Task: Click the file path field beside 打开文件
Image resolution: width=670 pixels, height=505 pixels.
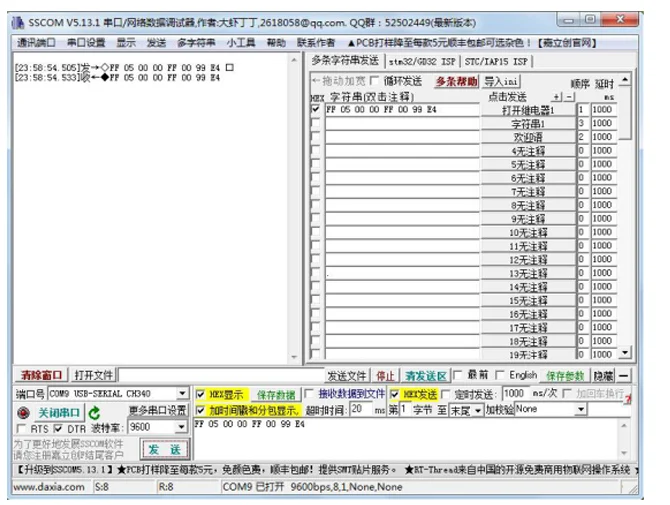Action: tap(221, 376)
